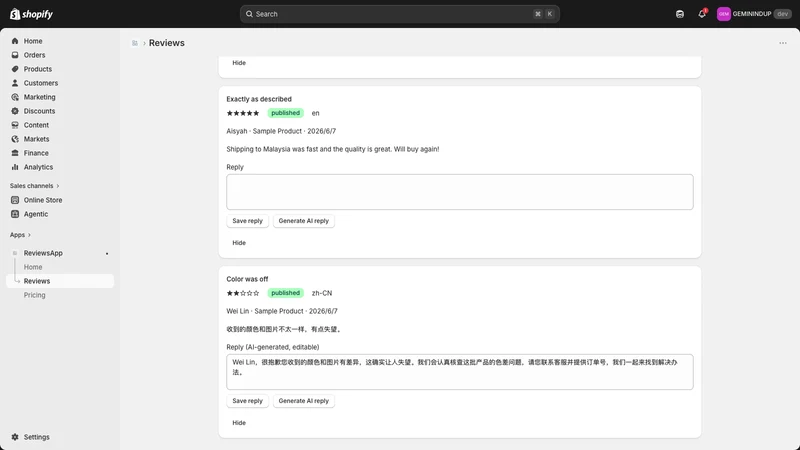Click the AI-generated reply text box
The image size is (800, 450).
point(460,372)
